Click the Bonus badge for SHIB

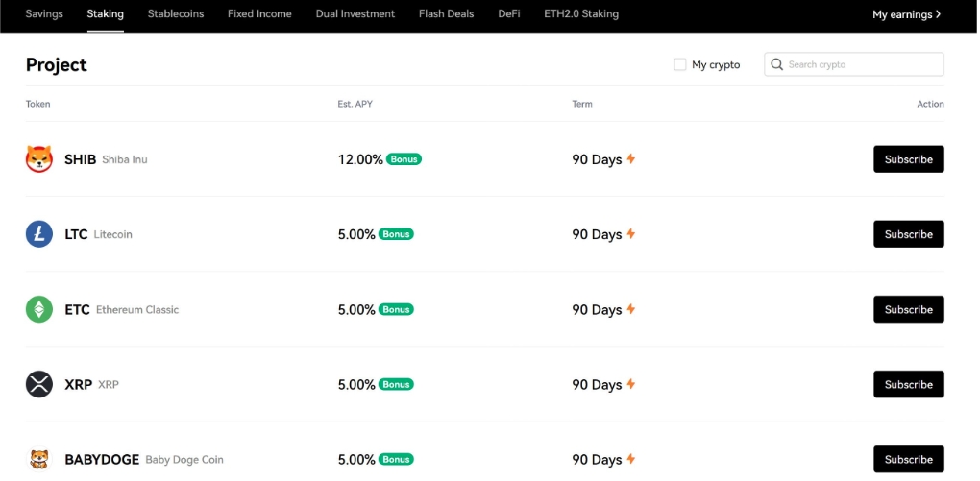pyautogui.click(x=404, y=159)
